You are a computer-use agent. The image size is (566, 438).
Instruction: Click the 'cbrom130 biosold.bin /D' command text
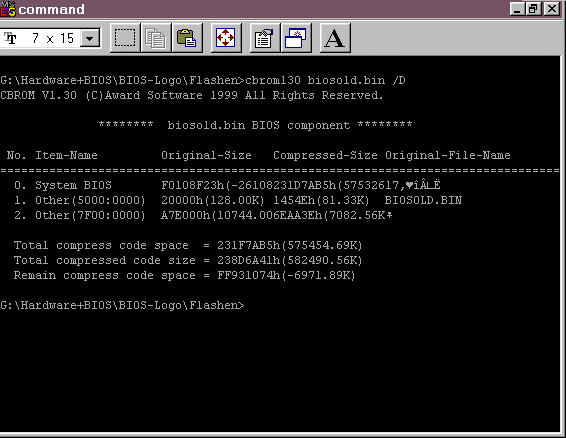click(x=325, y=80)
